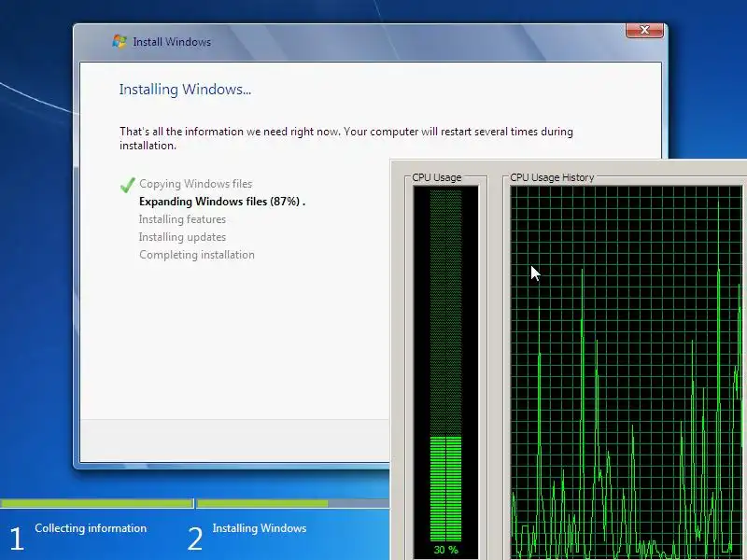Screen dimensions: 747x560
Task: Click the 'Installing updates' step
Action: (x=182, y=237)
